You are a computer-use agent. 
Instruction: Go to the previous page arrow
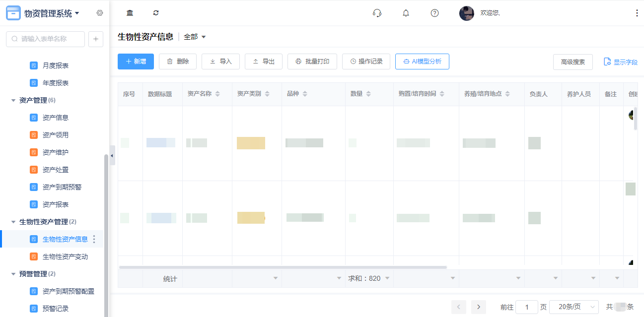(459, 307)
